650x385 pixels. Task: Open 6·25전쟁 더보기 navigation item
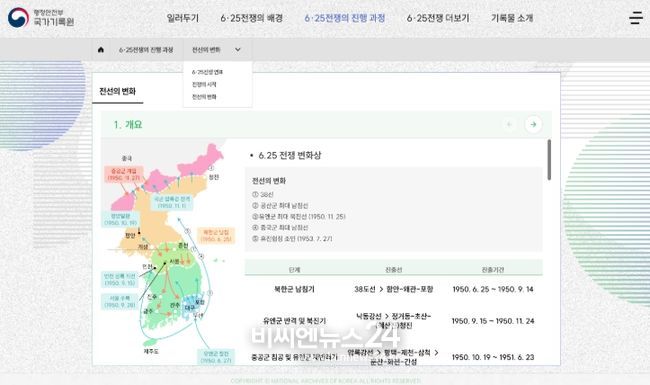(x=438, y=18)
